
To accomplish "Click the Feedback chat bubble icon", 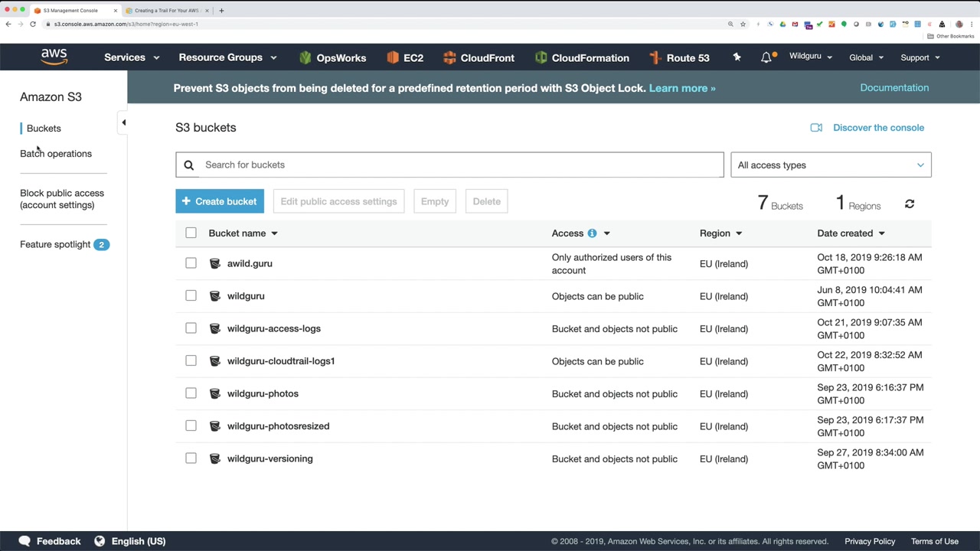I will click(x=24, y=541).
